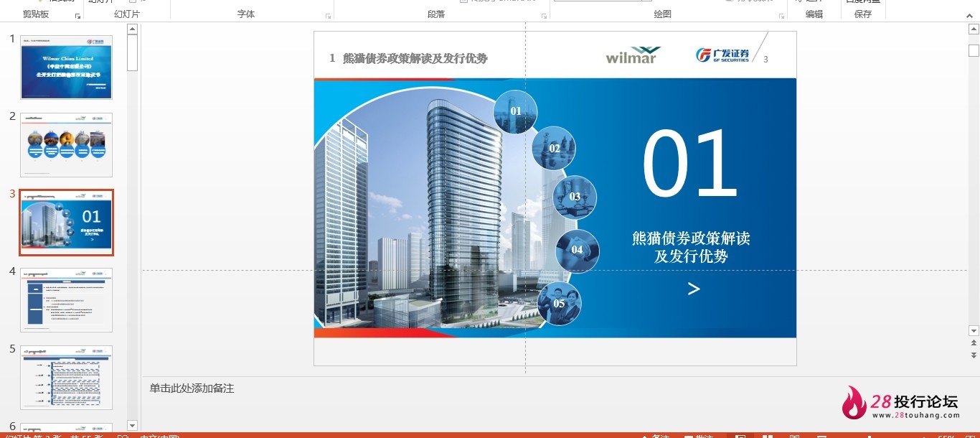The width and height of the screenshot is (980, 438).
Task: Select slide 3 thumbnail showing 01
Action: coord(66,223)
